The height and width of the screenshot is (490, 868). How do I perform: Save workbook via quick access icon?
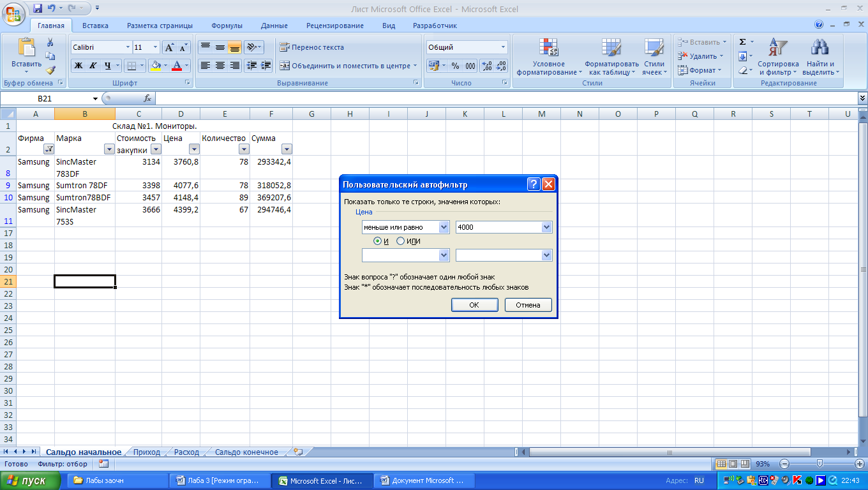(x=37, y=9)
